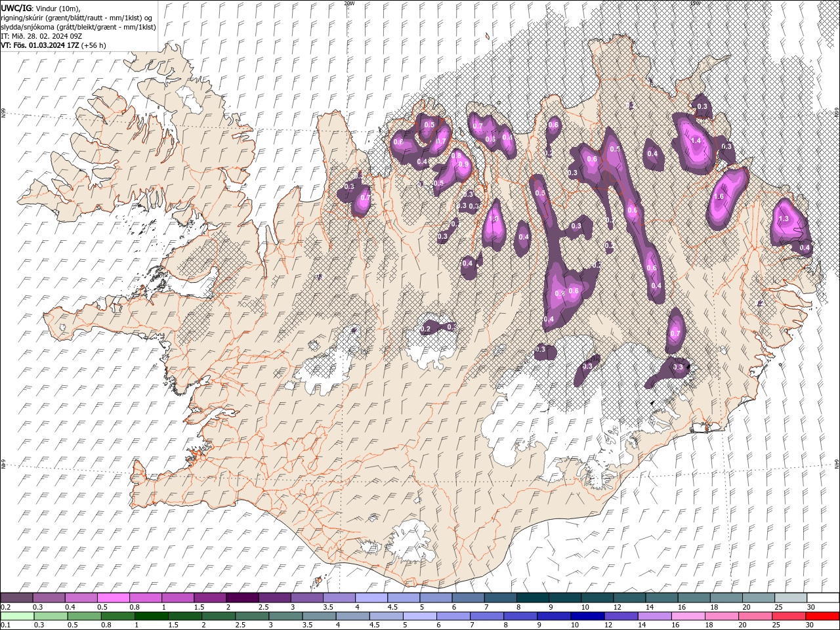Pick the 4 pale periwinkle swatch in upper legend row
The width and height of the screenshot is (840, 630).
click(371, 598)
